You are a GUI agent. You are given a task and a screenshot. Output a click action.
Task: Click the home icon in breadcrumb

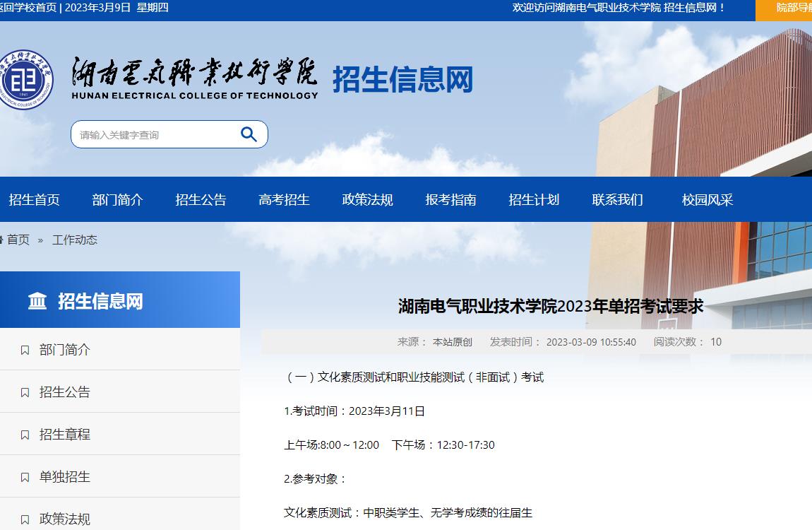coord(1,240)
